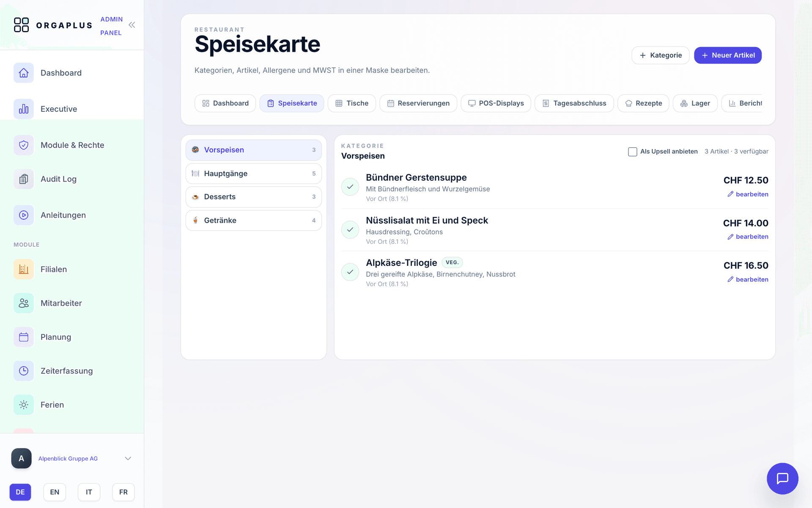Click the '3 Artikel · 3 verfügbar' text
Viewport: 812px width, 508px height.
(x=737, y=152)
